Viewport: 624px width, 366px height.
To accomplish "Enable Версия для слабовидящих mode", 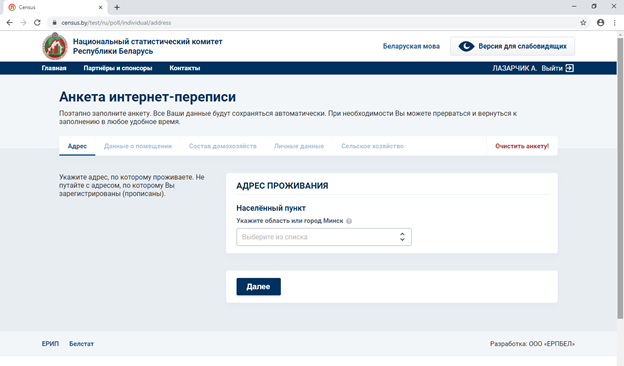I will point(513,46).
